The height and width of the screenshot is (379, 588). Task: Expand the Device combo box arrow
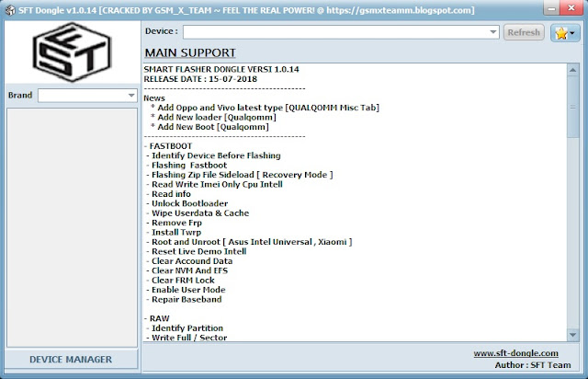493,32
